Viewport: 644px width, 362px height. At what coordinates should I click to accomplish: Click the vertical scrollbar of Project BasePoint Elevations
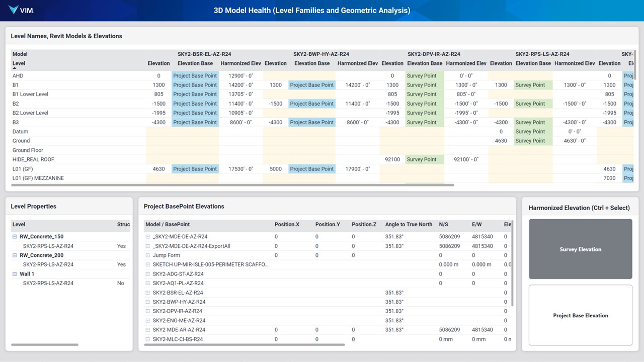coord(512,264)
